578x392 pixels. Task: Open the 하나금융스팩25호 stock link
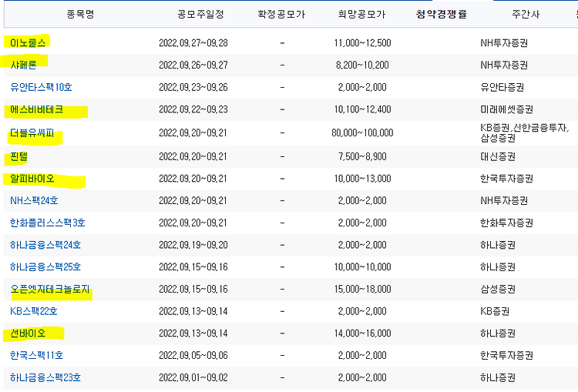45,267
